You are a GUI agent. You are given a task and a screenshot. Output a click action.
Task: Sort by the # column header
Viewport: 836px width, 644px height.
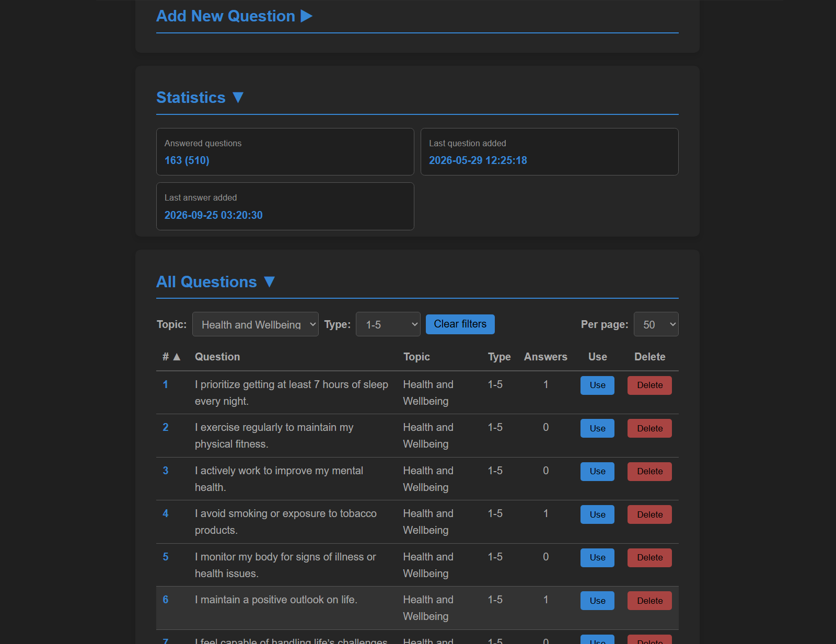(171, 357)
